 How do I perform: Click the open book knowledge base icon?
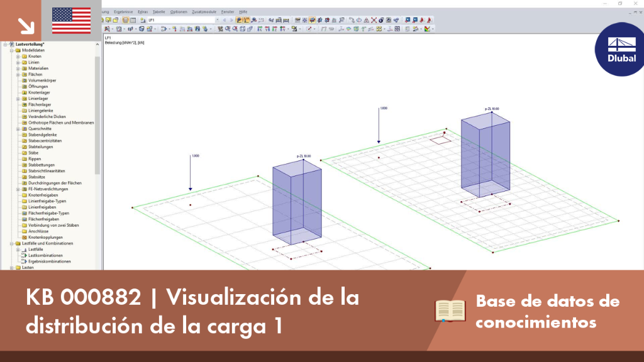click(450, 310)
